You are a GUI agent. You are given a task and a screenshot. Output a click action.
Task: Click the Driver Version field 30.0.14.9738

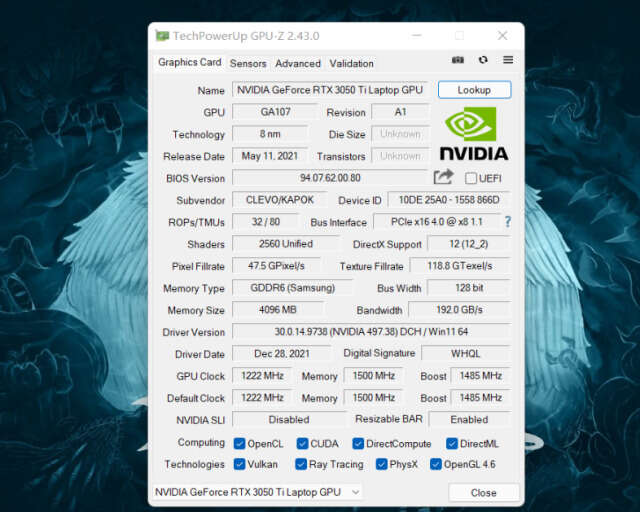[371, 332]
